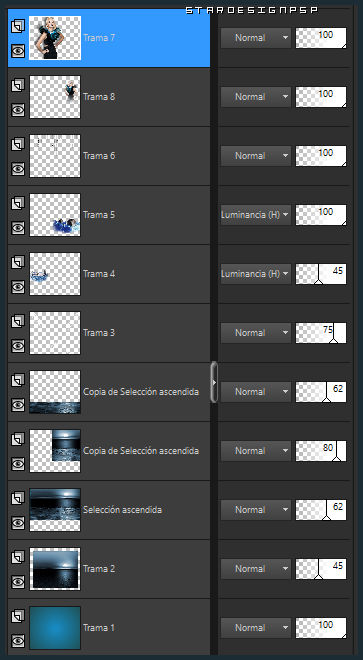Image resolution: width=363 pixels, height=660 pixels.
Task: Click the Trama 5 thumbnail with blue shoes
Action: tap(55, 215)
